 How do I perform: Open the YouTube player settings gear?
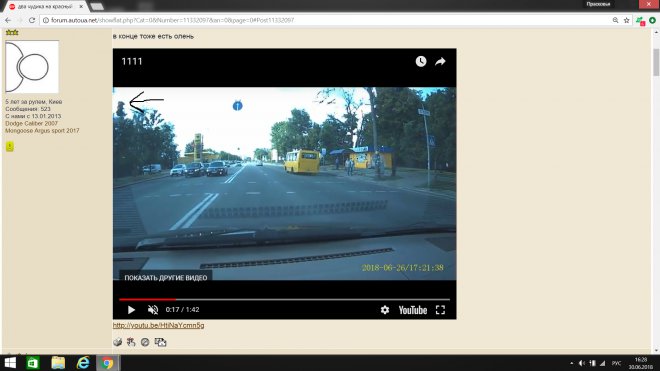tap(385, 310)
